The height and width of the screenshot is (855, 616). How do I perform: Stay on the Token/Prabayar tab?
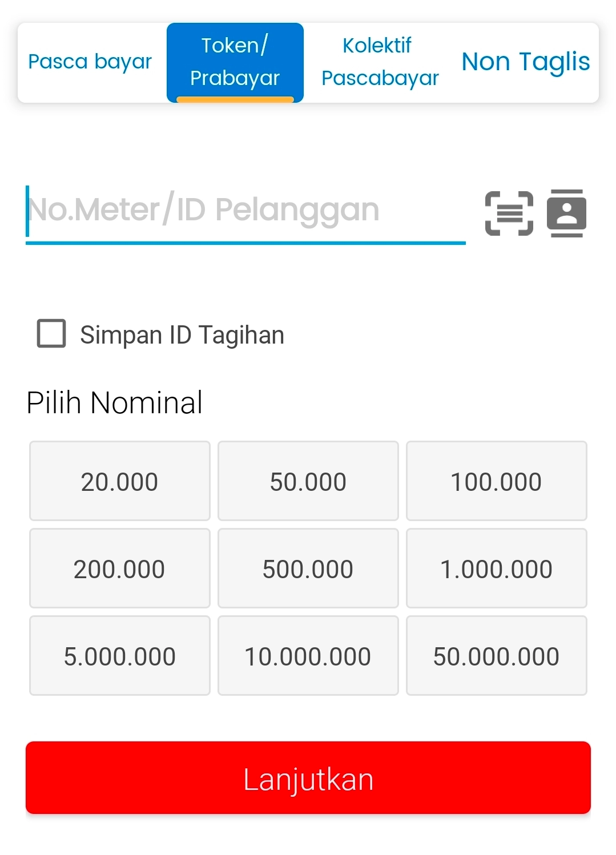(235, 62)
